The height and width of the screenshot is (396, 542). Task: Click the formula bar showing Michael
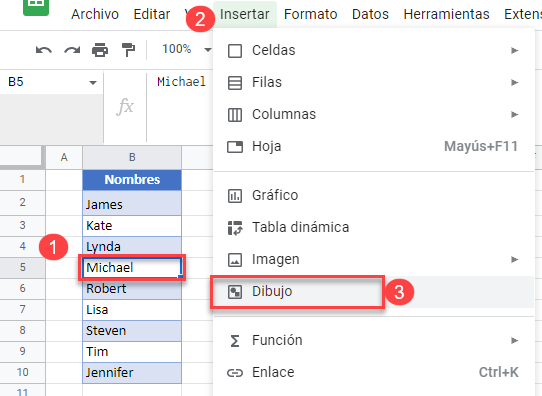181,82
